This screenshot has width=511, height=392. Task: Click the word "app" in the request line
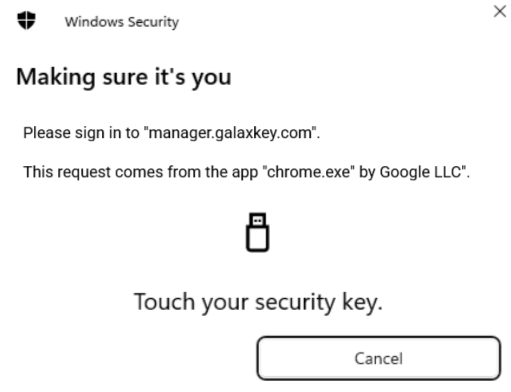click(x=245, y=174)
